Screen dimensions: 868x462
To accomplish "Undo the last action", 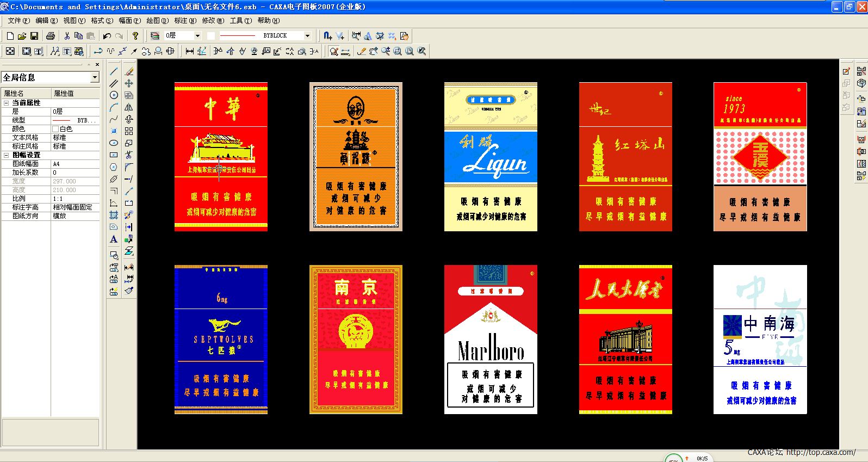I will [x=107, y=36].
